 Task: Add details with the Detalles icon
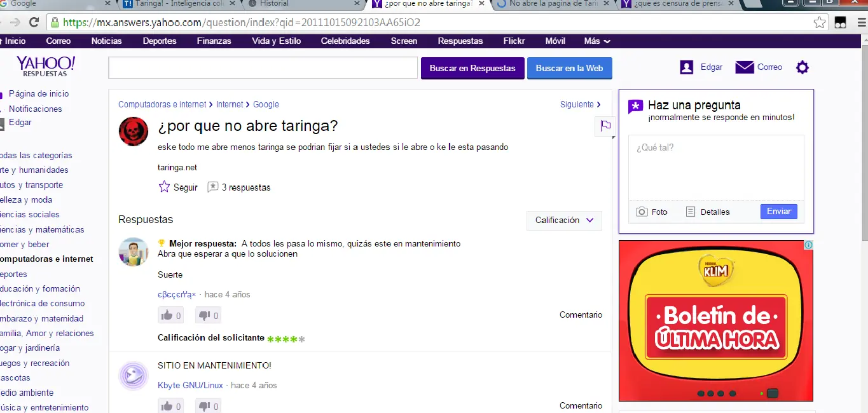coord(691,212)
